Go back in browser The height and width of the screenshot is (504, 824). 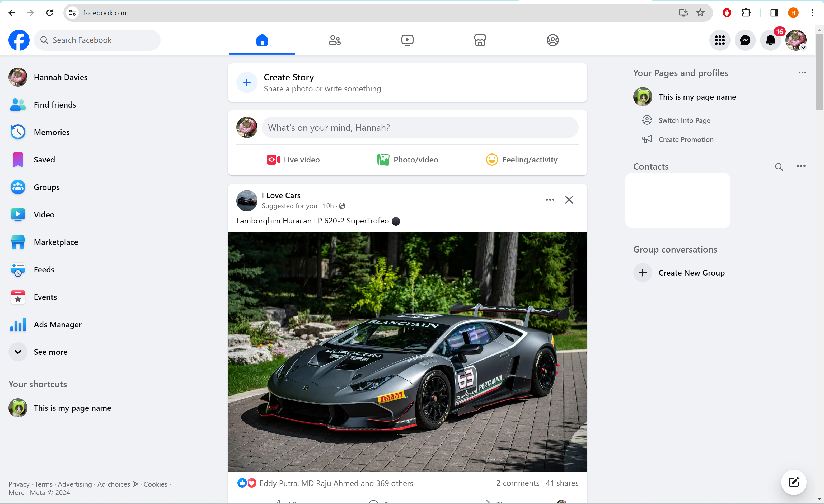click(12, 13)
